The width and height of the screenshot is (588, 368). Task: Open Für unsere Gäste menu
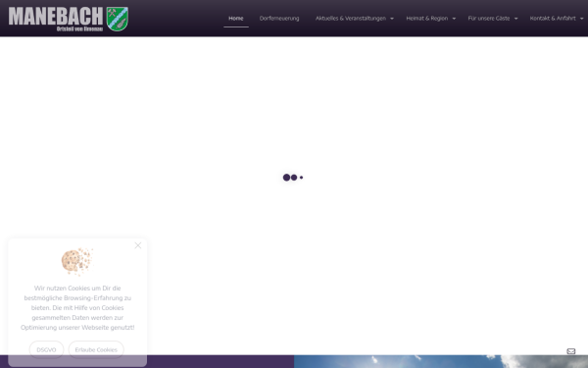coord(489,19)
